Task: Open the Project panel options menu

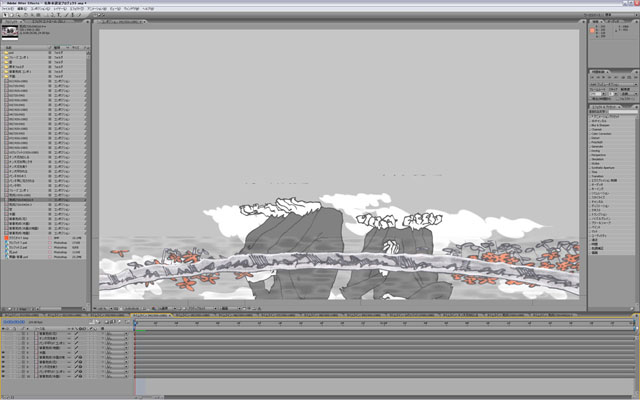Action: tap(87, 21)
